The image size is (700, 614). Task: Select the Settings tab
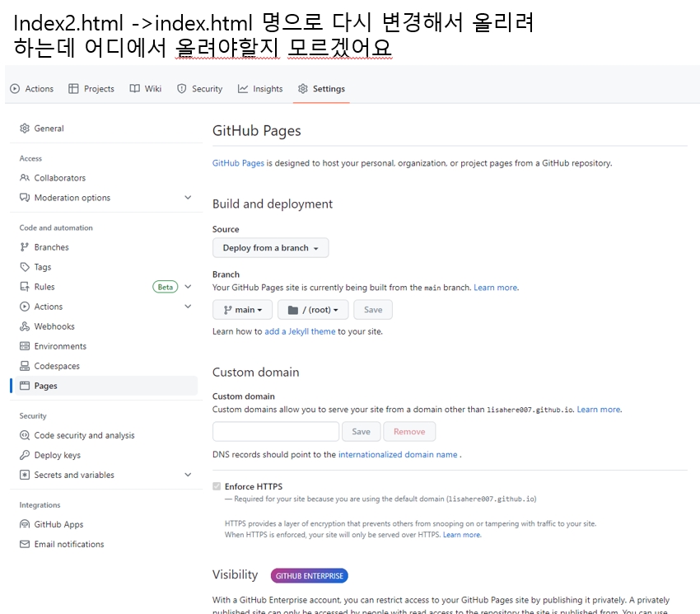tap(321, 88)
